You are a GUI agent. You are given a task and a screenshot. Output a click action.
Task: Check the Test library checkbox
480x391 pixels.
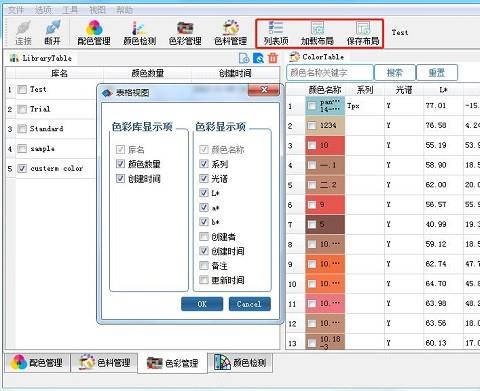[22, 89]
